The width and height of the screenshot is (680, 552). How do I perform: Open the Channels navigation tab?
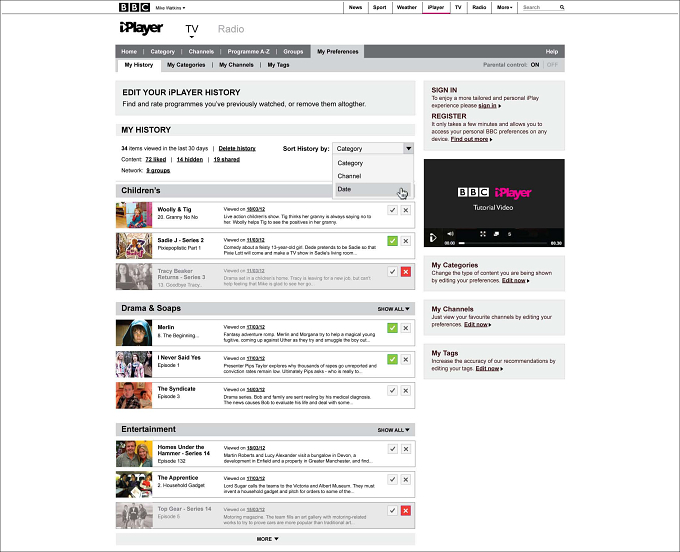201,51
